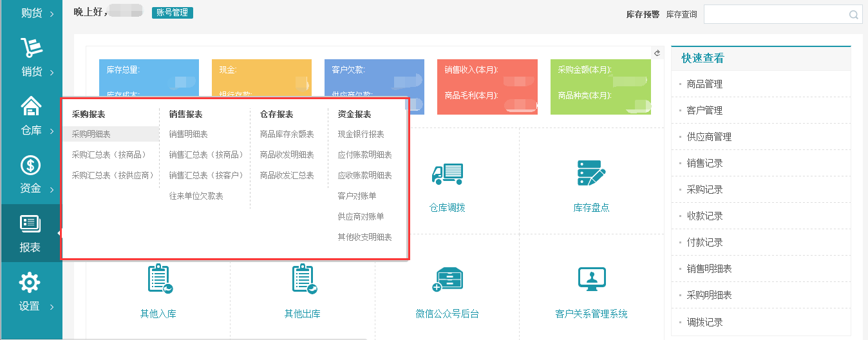Click the search magnifier icon
Screen dimensions: 868x340
coord(853,15)
